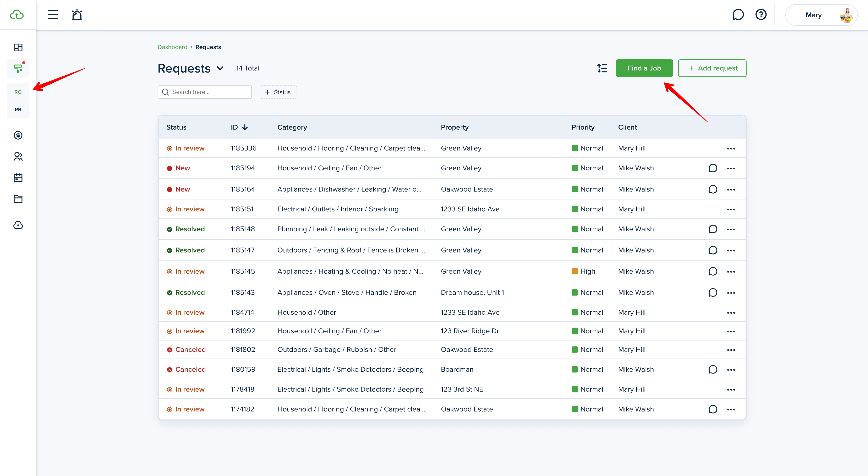The image size is (868, 476).
Task: Click the alarm siren icon in top bar
Action: [x=77, y=14]
